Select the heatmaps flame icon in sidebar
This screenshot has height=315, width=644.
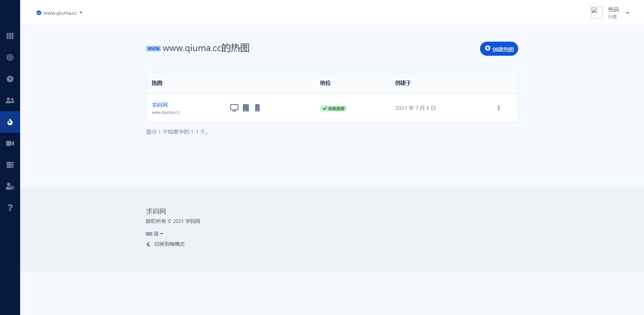point(10,122)
